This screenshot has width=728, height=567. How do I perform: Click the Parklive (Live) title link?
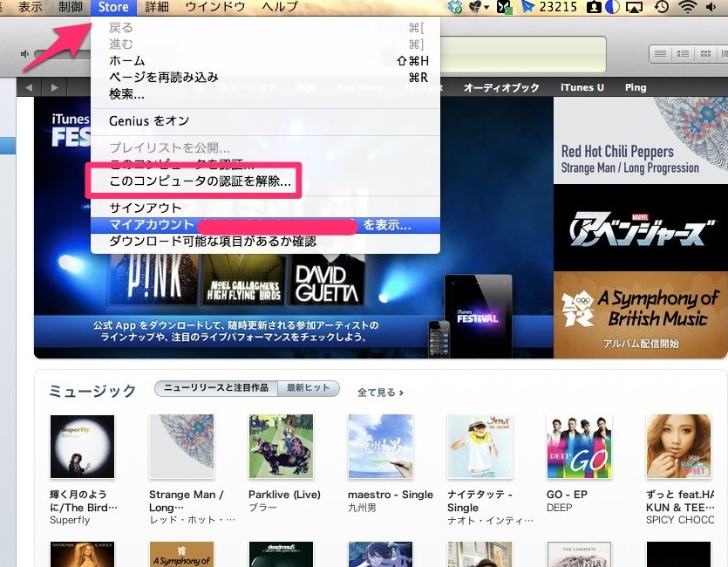tap(284, 495)
